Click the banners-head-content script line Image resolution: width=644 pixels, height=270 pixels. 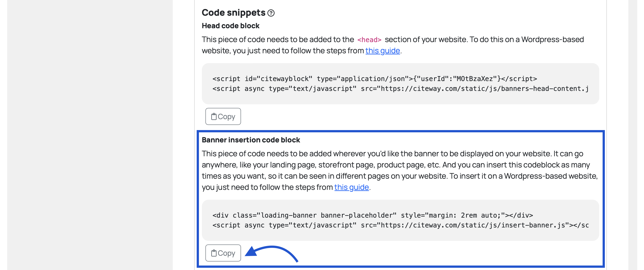click(401, 89)
